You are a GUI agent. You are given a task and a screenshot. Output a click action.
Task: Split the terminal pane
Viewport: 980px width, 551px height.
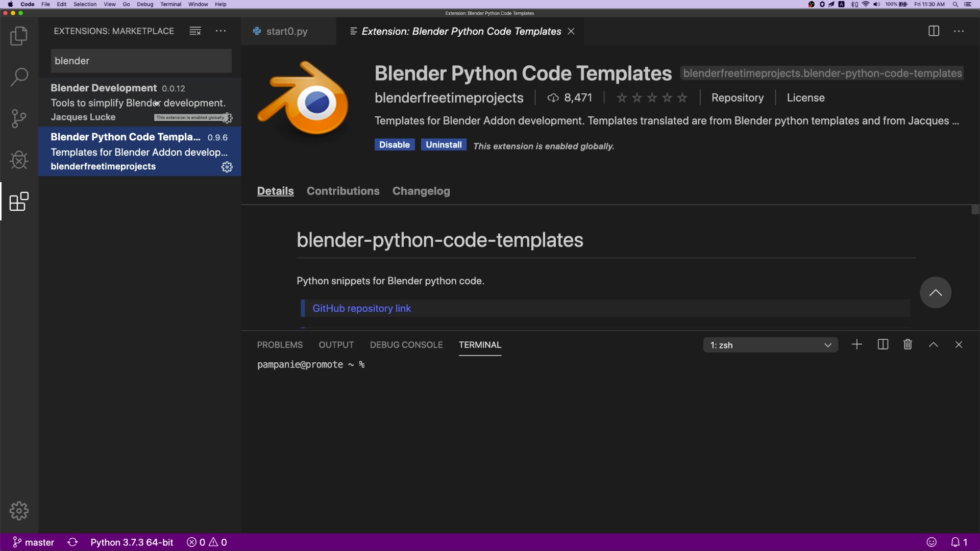click(x=883, y=345)
